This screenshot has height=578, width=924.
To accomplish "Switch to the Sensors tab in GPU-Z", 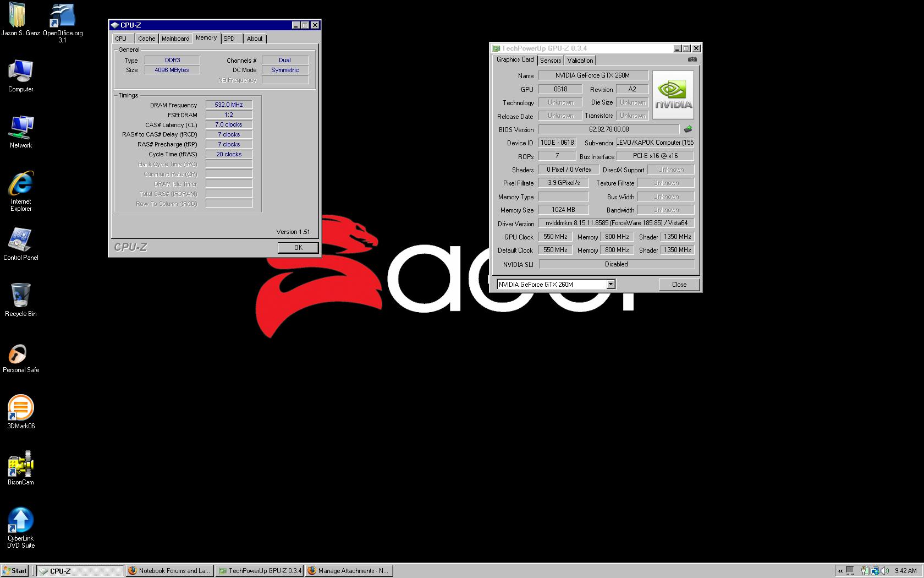I will (x=551, y=61).
